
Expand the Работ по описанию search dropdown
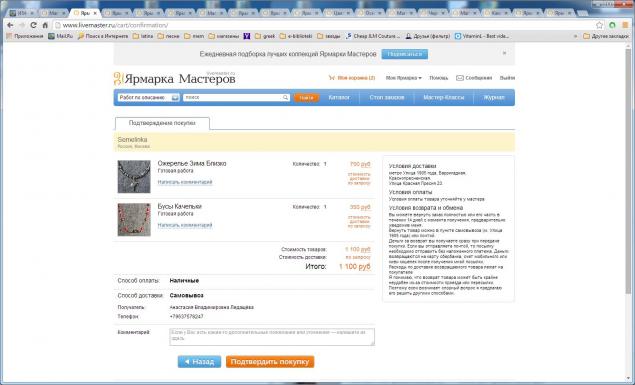148,98
